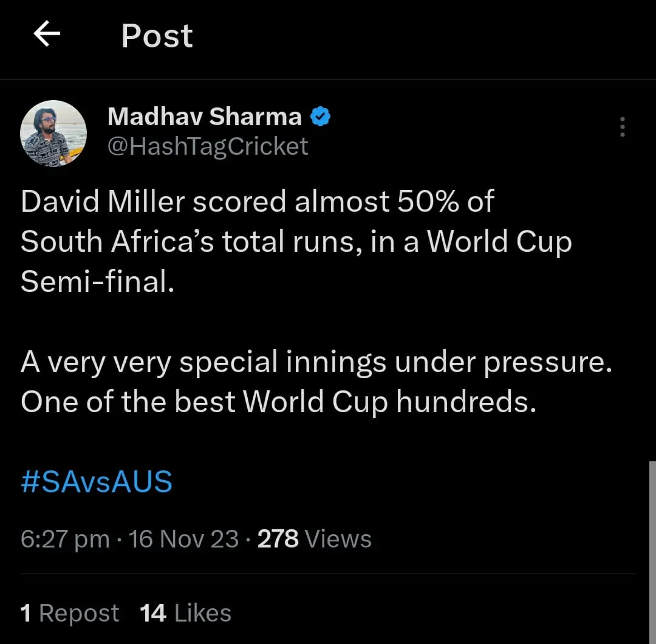
Task: Click the 6:27 pm timestamp
Action: (x=65, y=539)
